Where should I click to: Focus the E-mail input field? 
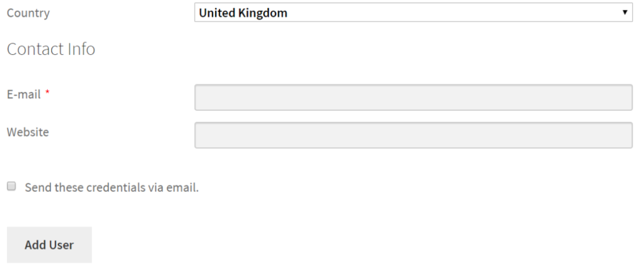pos(413,98)
